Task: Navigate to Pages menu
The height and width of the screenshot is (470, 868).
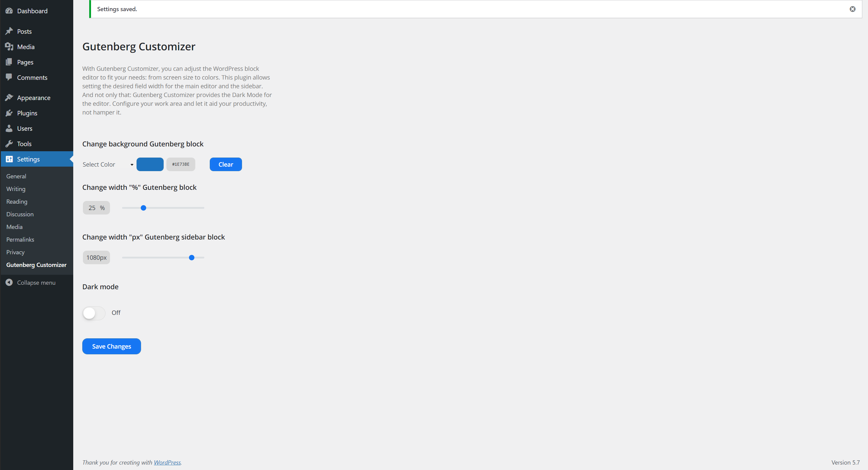Action: pyautogui.click(x=25, y=62)
